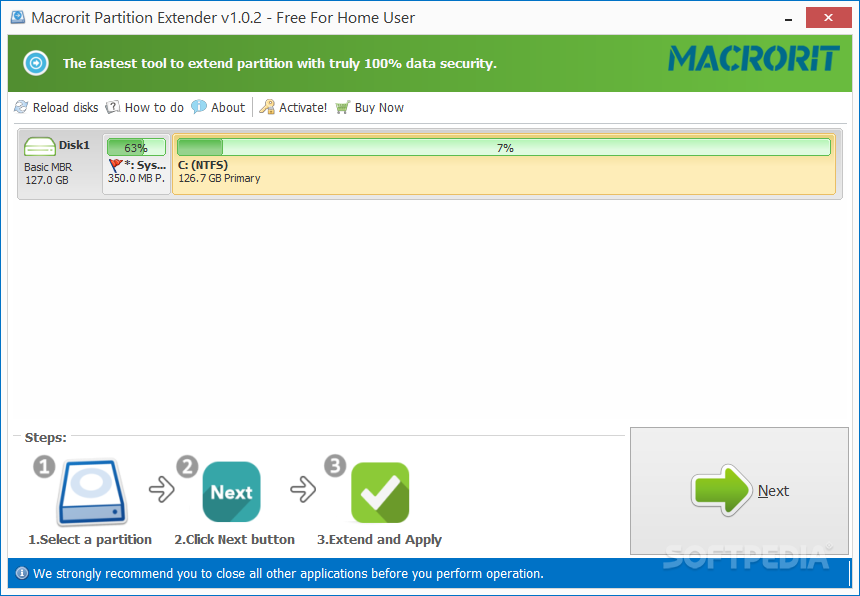
Task: Click the recommendation message in status bar
Action: click(288, 574)
